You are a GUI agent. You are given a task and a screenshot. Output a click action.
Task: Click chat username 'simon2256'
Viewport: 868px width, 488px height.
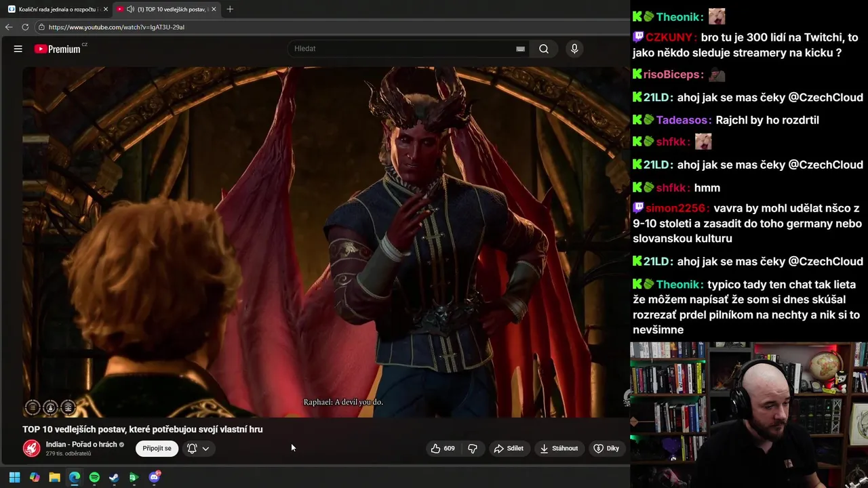coord(675,209)
